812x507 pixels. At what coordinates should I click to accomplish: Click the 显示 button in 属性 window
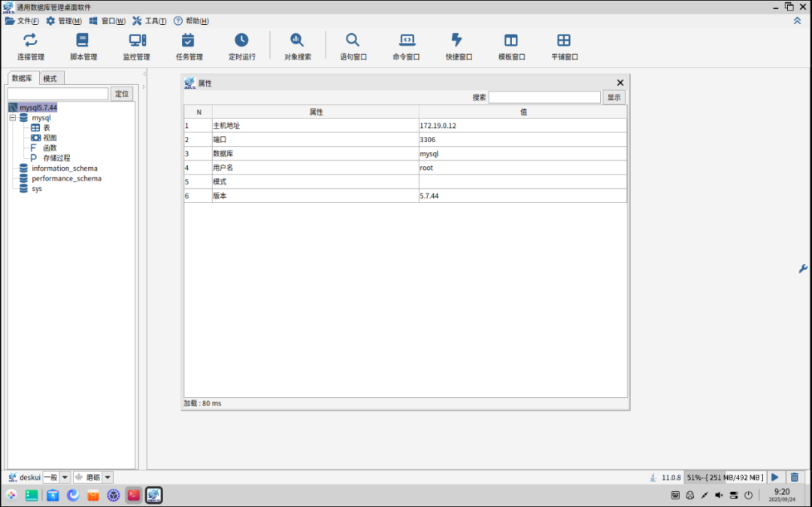[x=614, y=97]
